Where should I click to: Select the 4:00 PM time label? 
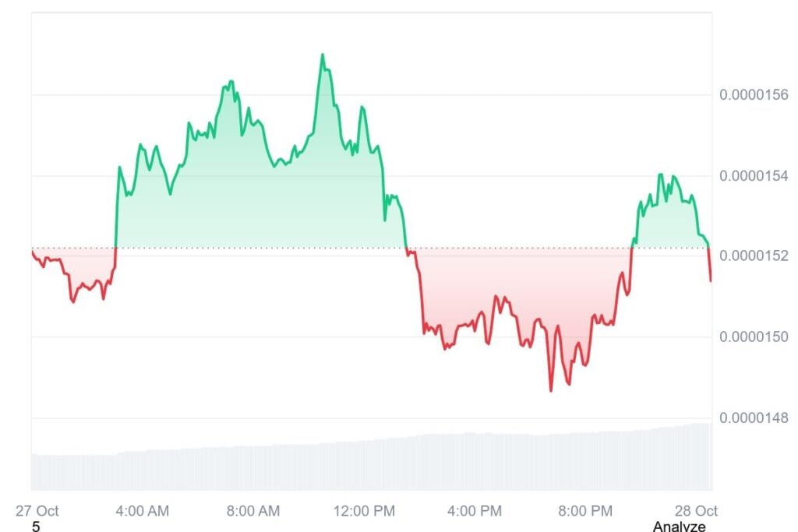[475, 511]
